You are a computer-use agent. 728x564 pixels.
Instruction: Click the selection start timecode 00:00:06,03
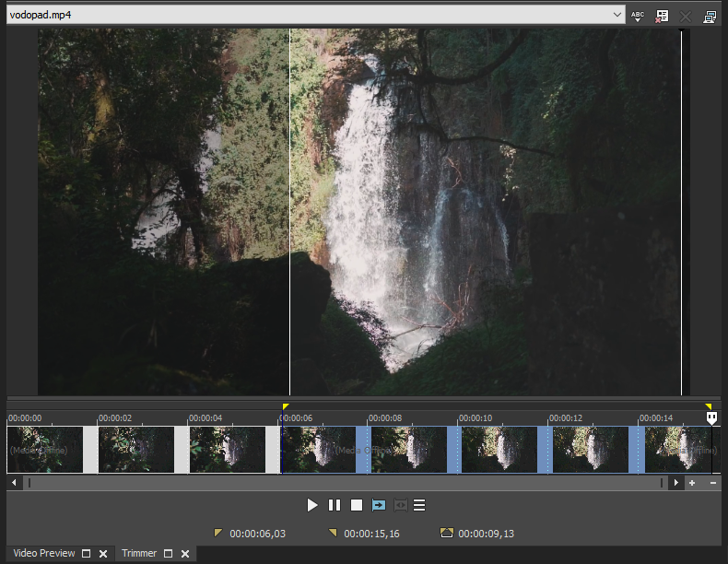tap(257, 533)
